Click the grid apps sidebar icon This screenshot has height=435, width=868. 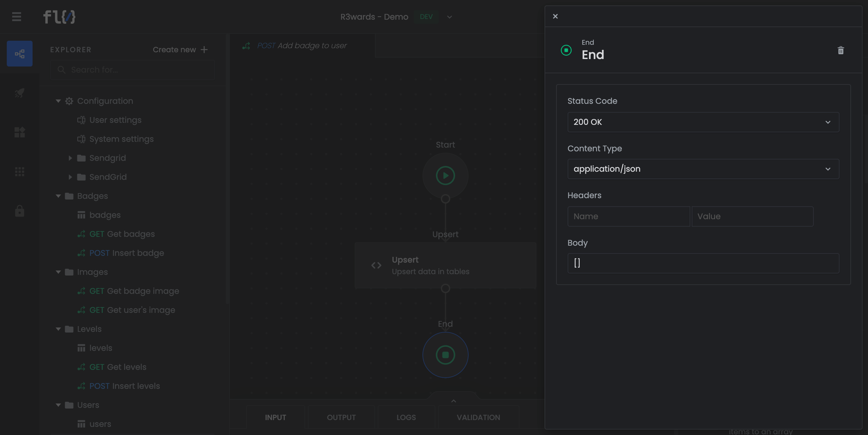tap(20, 172)
